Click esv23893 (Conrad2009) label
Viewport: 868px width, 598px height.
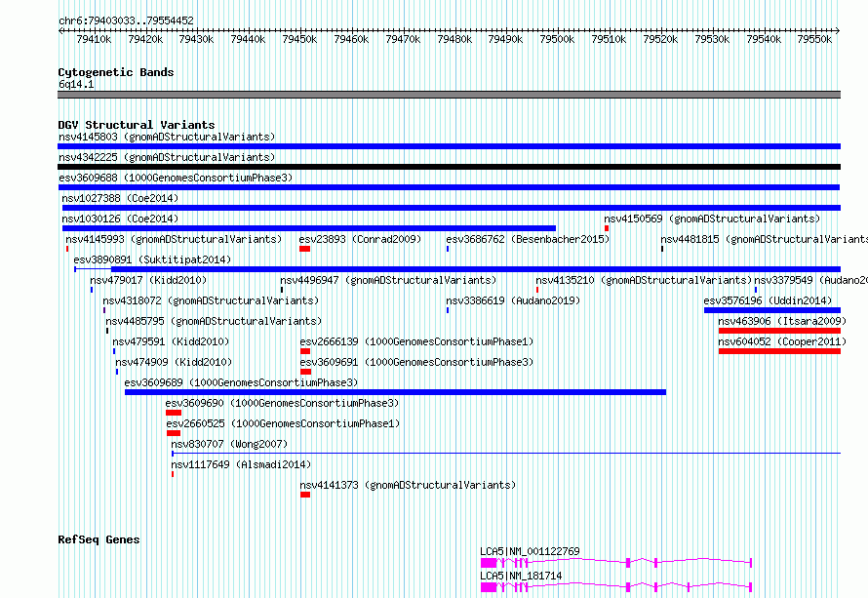click(361, 239)
